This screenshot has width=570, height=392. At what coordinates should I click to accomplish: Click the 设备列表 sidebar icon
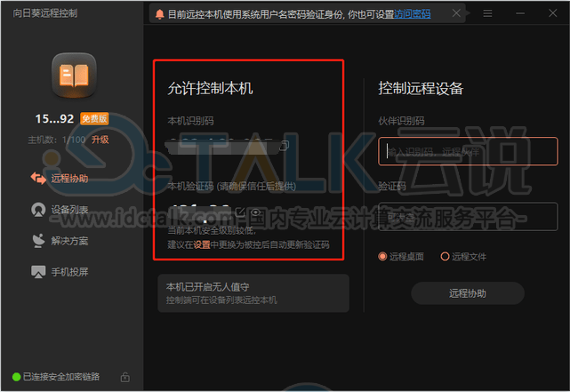38,210
